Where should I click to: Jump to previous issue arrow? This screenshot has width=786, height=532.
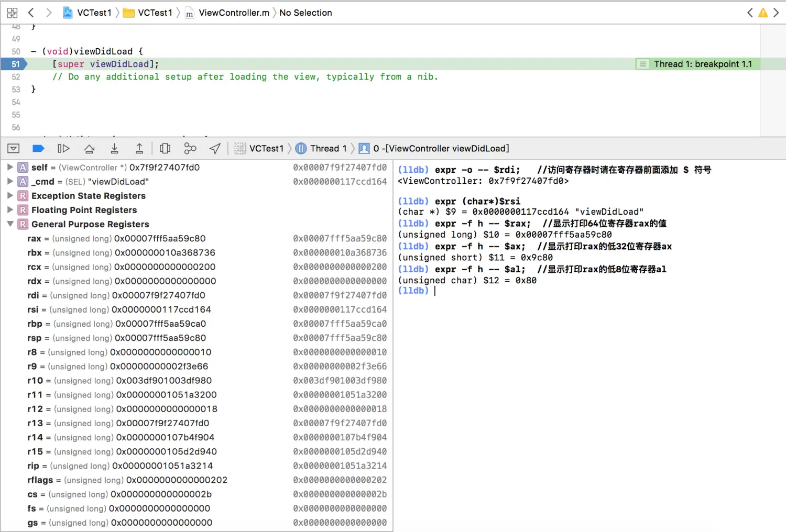750,13
